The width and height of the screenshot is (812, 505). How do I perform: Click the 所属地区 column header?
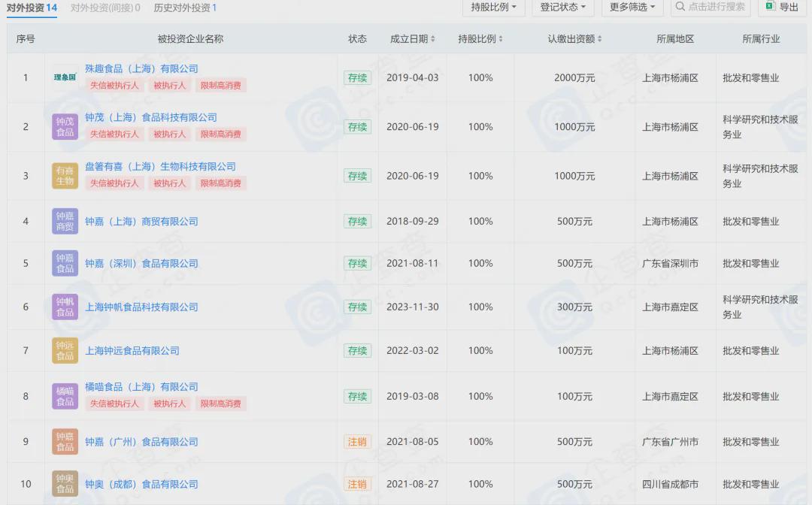click(x=675, y=39)
